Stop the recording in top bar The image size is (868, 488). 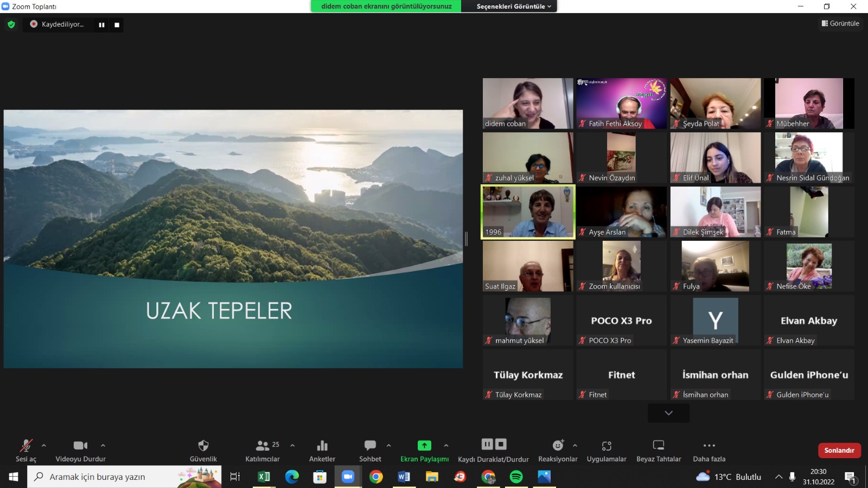(117, 25)
